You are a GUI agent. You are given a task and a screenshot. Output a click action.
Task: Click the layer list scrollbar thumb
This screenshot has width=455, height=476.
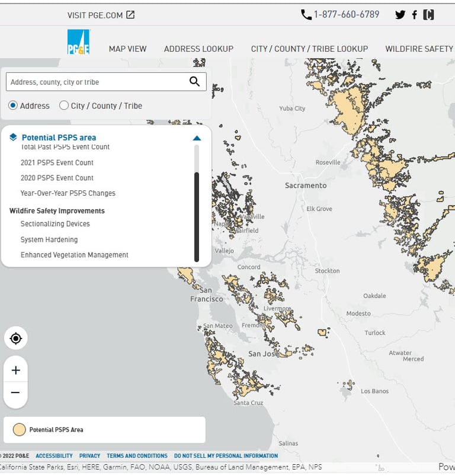tap(197, 217)
